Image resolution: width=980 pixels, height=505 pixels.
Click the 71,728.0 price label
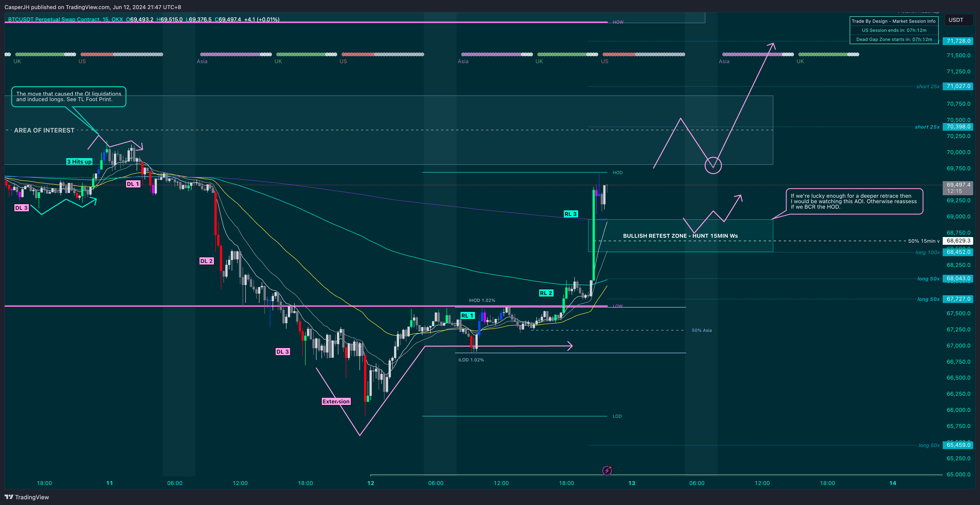(x=958, y=41)
